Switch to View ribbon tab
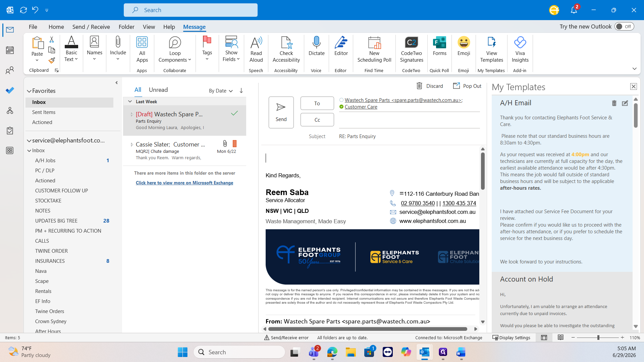The height and width of the screenshot is (362, 644). (x=149, y=27)
